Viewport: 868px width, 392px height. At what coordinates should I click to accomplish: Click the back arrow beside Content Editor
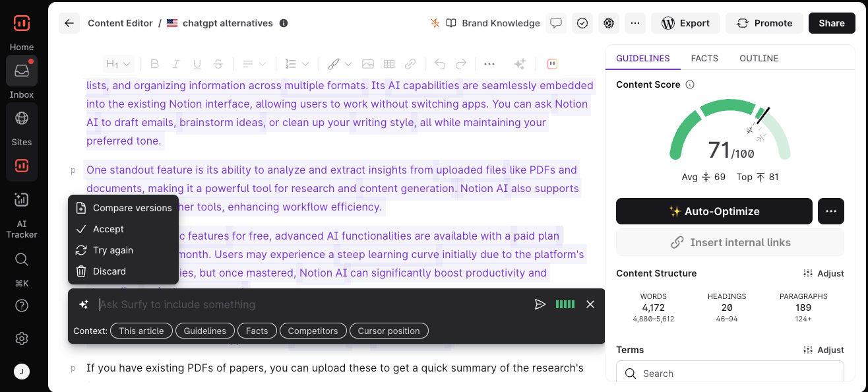(69, 23)
